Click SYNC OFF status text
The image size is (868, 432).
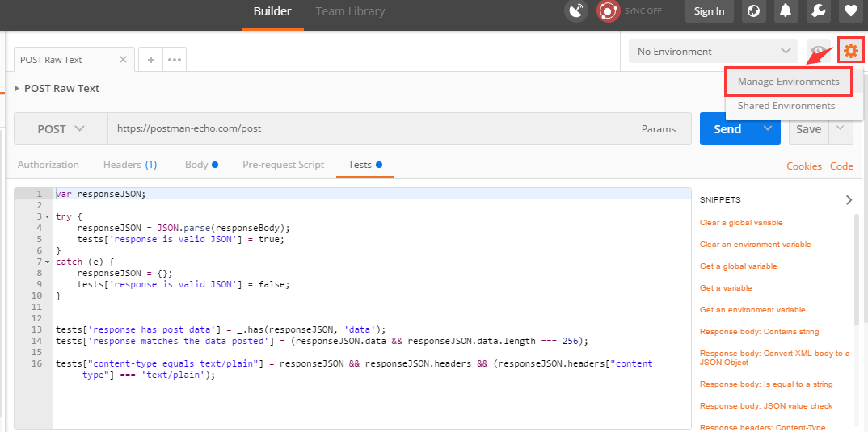(x=643, y=11)
